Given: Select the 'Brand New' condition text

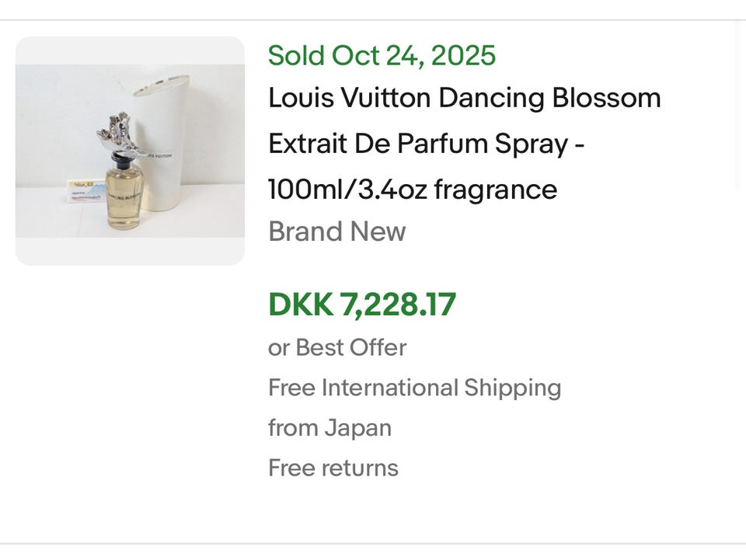Looking at the screenshot, I should click(x=336, y=231).
